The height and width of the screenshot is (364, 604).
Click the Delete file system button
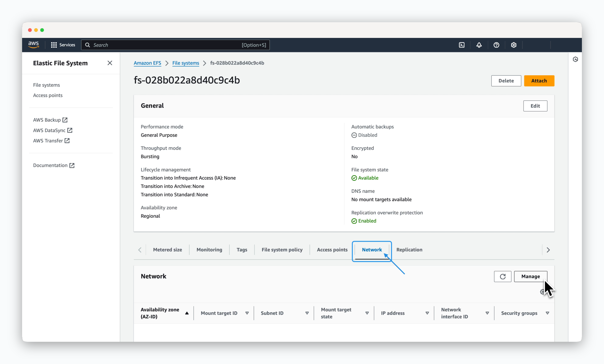point(506,81)
